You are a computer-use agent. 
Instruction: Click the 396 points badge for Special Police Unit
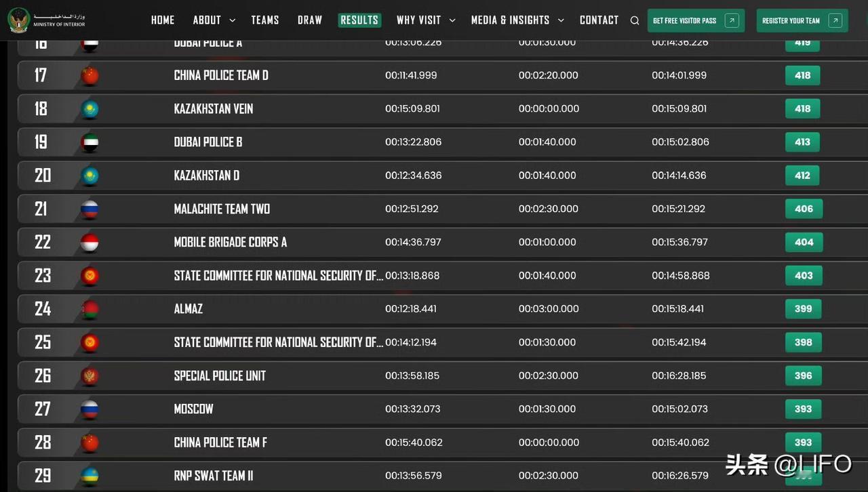pyautogui.click(x=804, y=375)
